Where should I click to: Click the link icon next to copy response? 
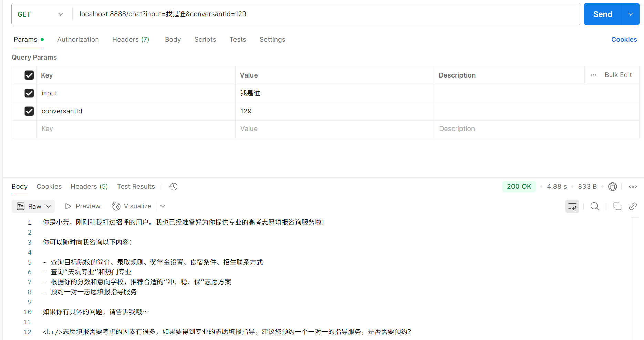pyautogui.click(x=633, y=206)
